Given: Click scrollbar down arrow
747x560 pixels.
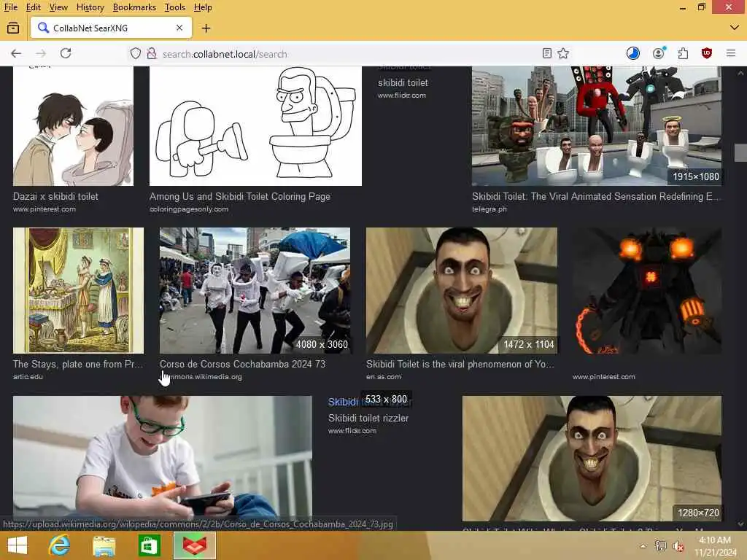Looking at the screenshot, I should tap(740, 524).
